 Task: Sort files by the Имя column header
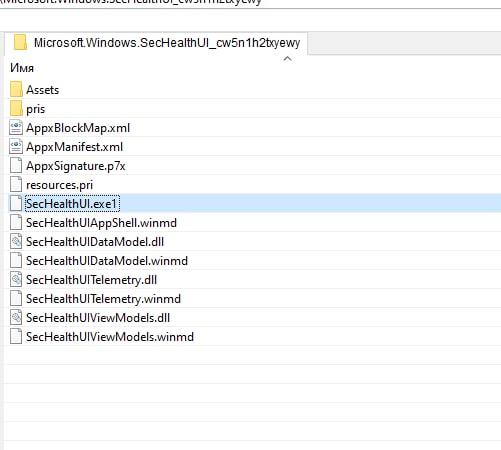[x=22, y=68]
